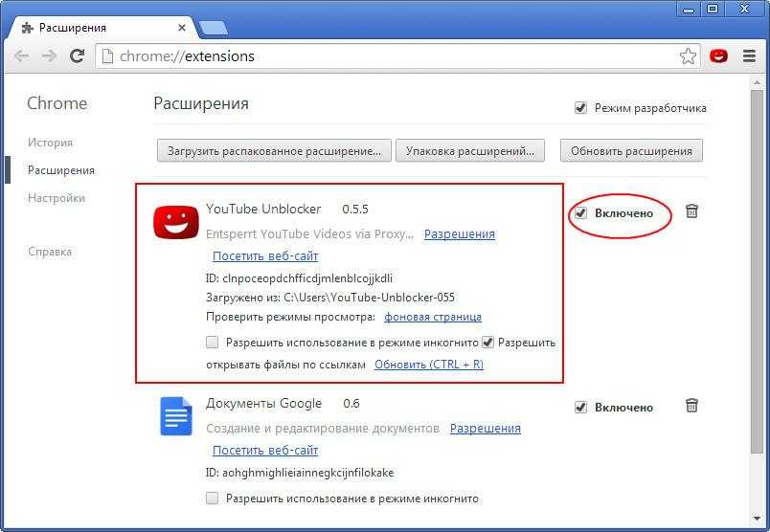Viewport: 770px width, 532px height.
Task: Remove Документы Google using its trash icon
Action: [691, 406]
